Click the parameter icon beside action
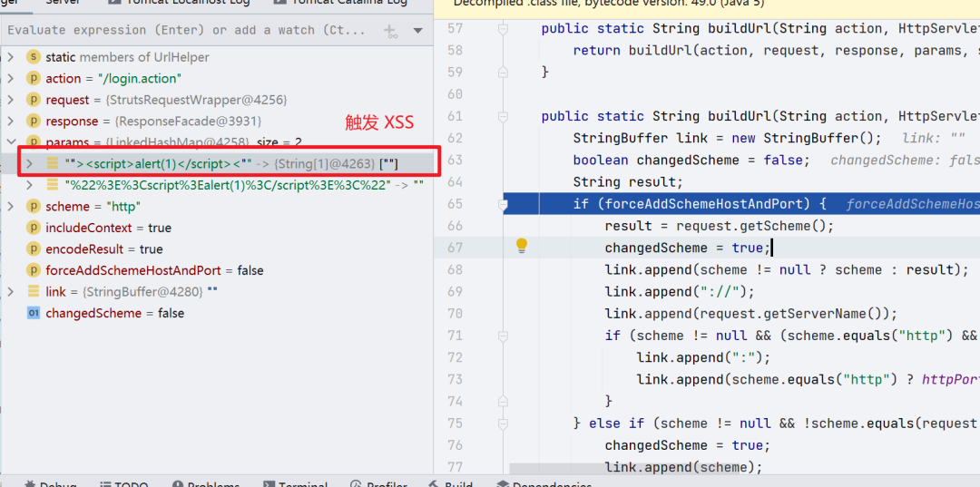This screenshot has width=980, height=487. (x=34, y=79)
